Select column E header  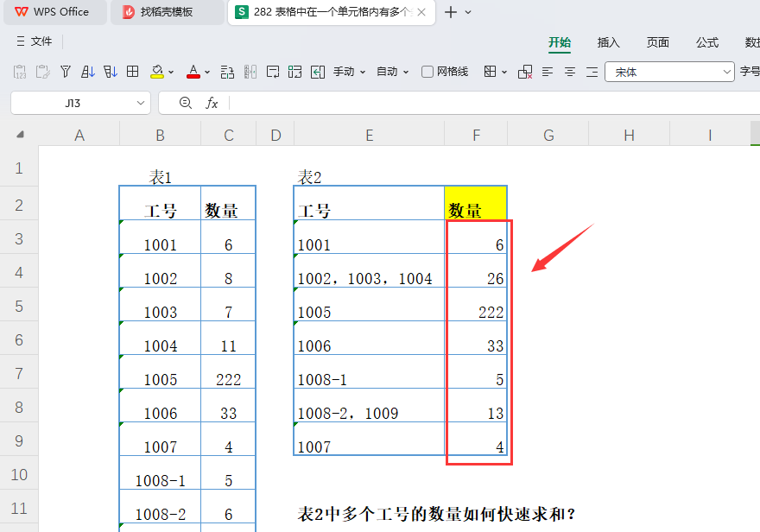coord(370,136)
